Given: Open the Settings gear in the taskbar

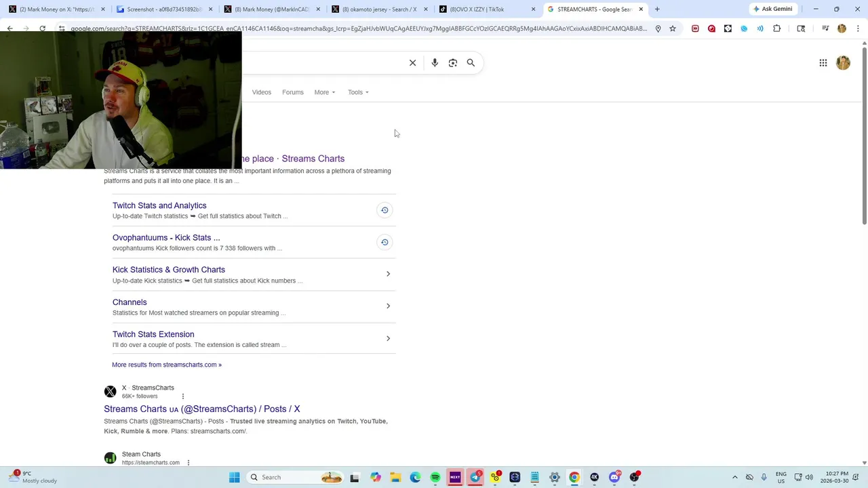Looking at the screenshot, I should tap(555, 477).
